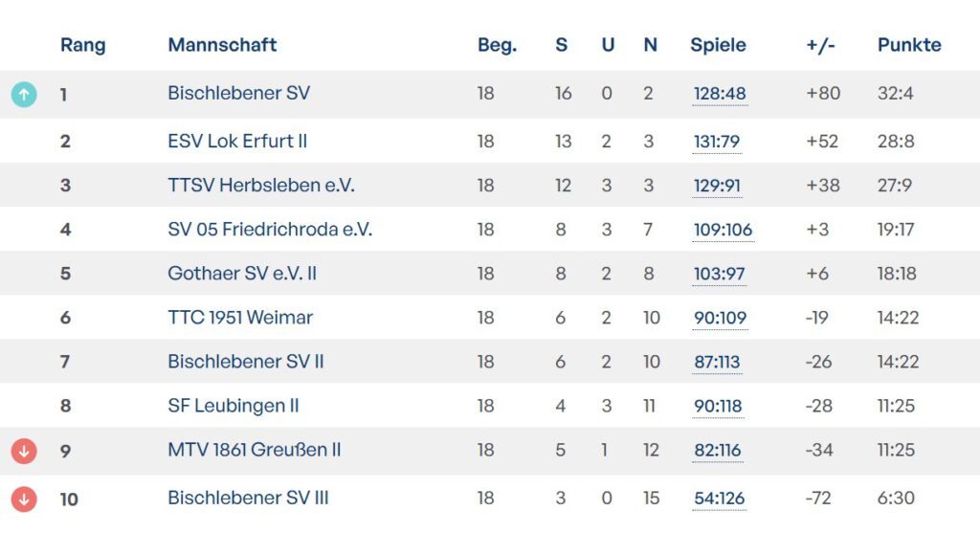Viewport: 980px width, 533px height.
Task: Open SF Leubingen II team page
Action: click(233, 406)
